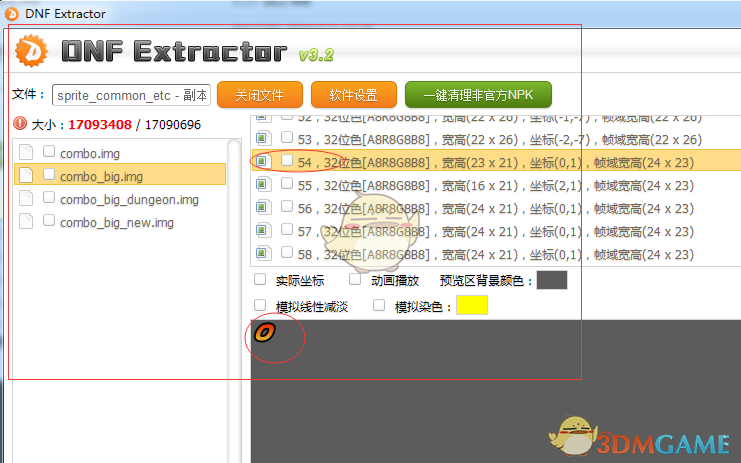Screen dimensions: 741x463
Task: Select frame row 54 宽高(23 x 21)
Action: pyautogui.click(x=496, y=161)
